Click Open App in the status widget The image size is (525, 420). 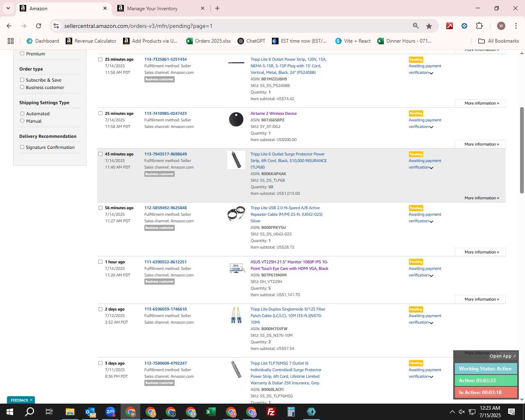click(x=503, y=356)
